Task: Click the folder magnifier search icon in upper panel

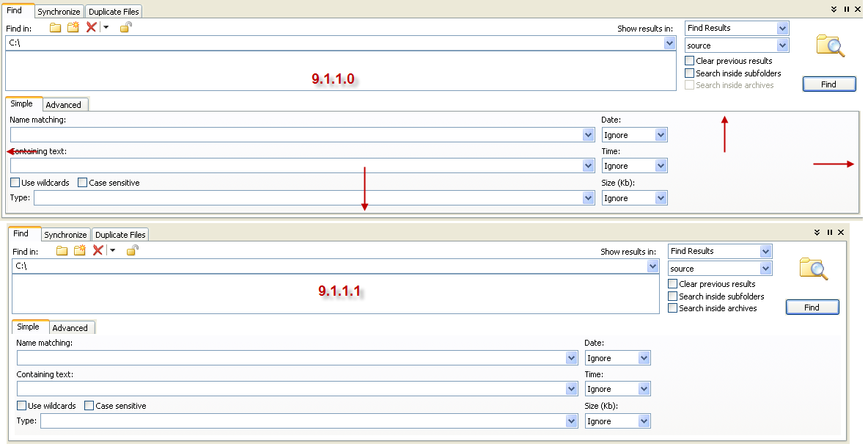Action: point(830,46)
